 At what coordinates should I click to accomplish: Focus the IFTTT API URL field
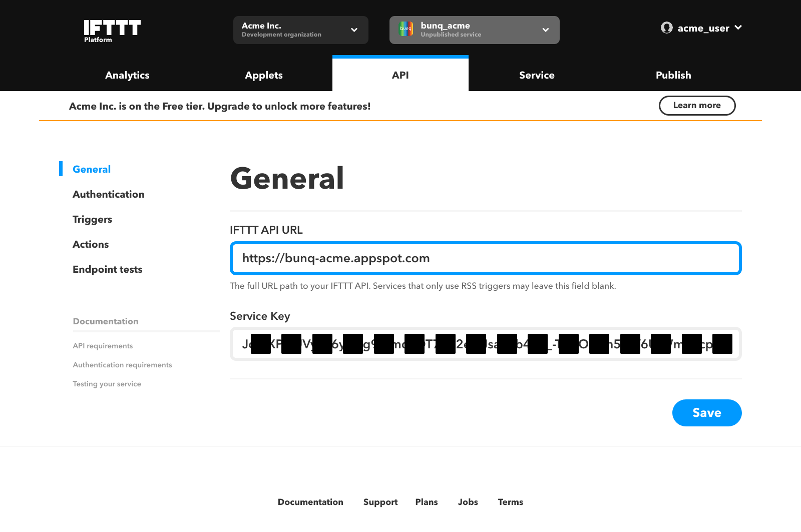[x=486, y=258]
